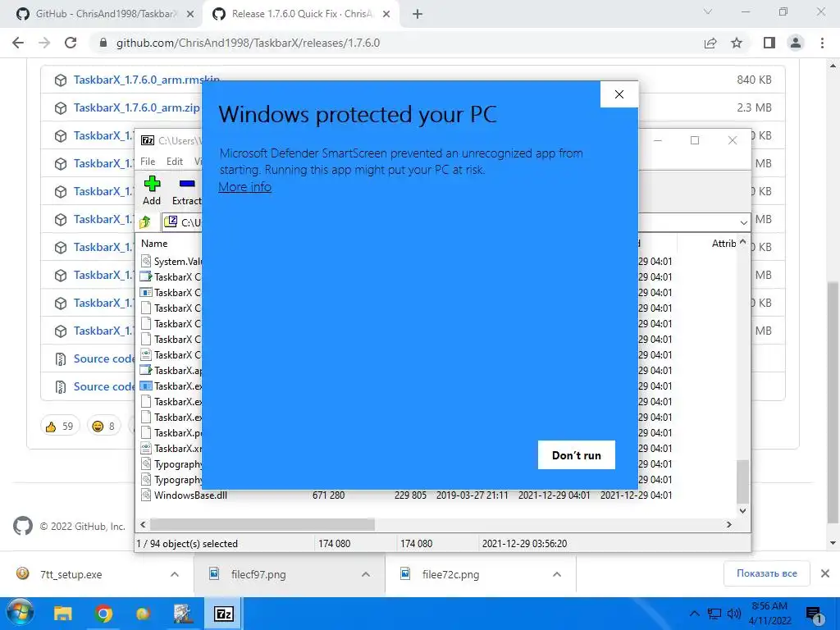Viewport: 840px width, 630px height.
Task: Expand options for filecf97.png download
Action: [366, 574]
